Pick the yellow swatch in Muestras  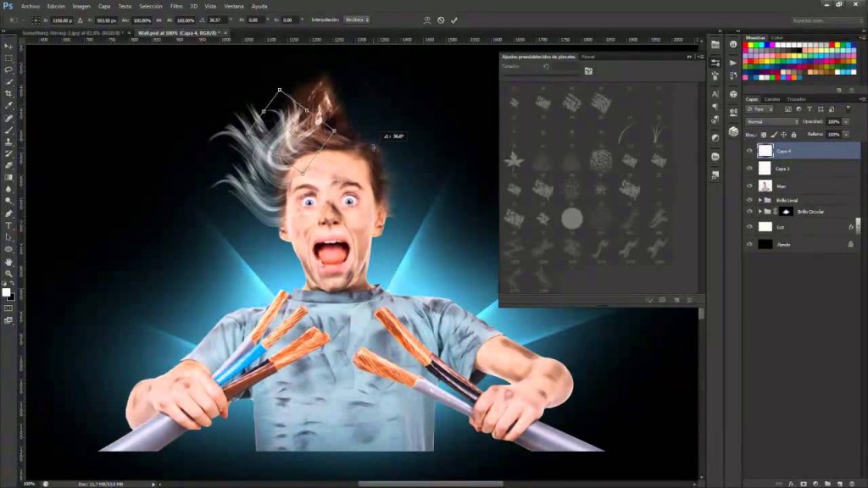click(751, 46)
